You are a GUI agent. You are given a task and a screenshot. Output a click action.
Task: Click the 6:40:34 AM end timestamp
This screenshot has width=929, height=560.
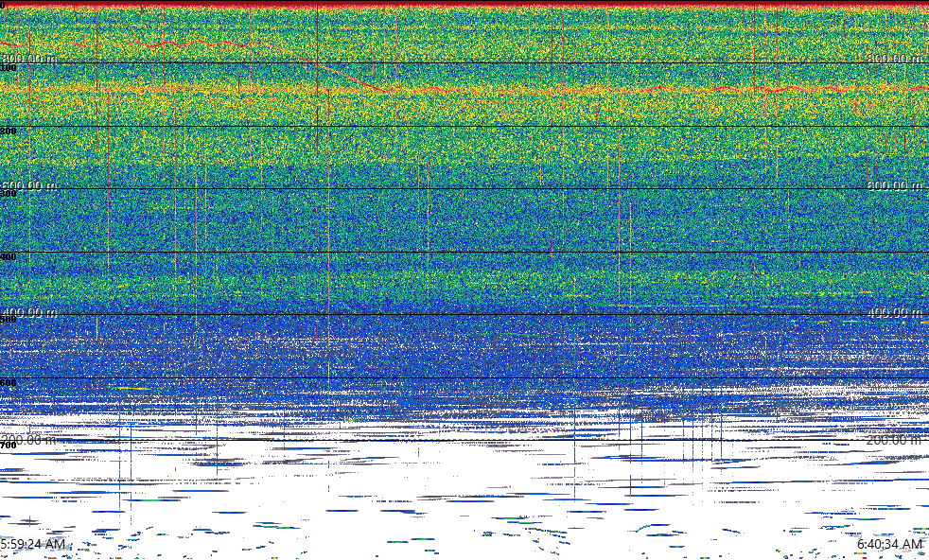(x=889, y=544)
